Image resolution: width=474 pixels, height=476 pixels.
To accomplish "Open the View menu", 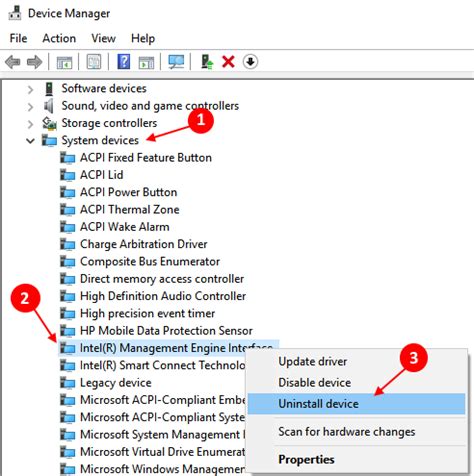I will [104, 38].
